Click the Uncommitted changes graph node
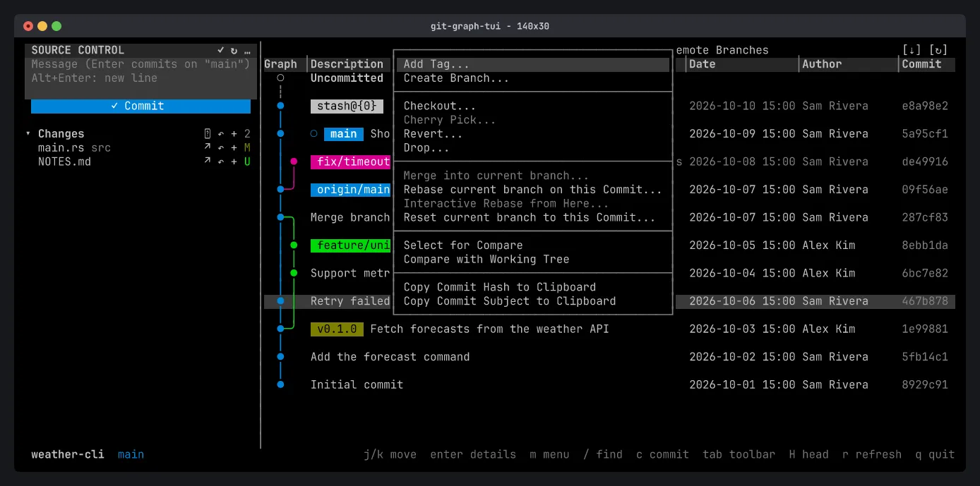The width and height of the screenshot is (980, 486). (x=280, y=78)
